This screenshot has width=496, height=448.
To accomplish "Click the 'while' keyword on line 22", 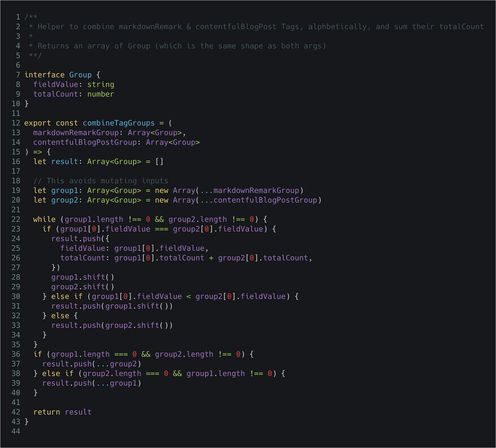I will pos(44,219).
